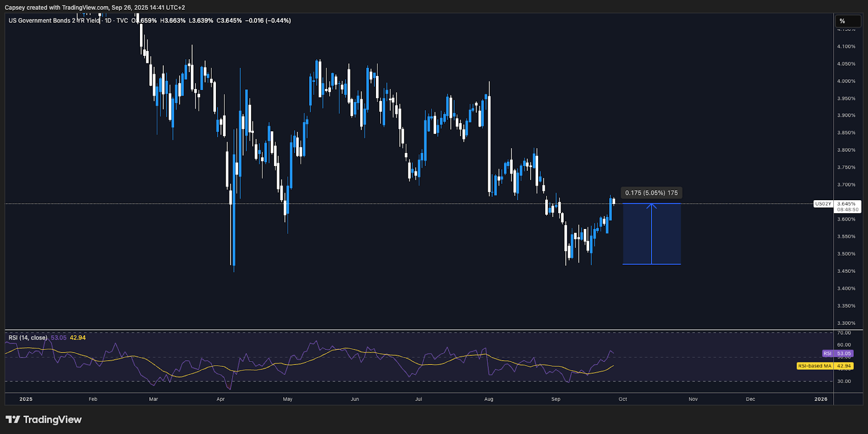Select the 0.175 (5.05%) 175 measurement label

[652, 193]
